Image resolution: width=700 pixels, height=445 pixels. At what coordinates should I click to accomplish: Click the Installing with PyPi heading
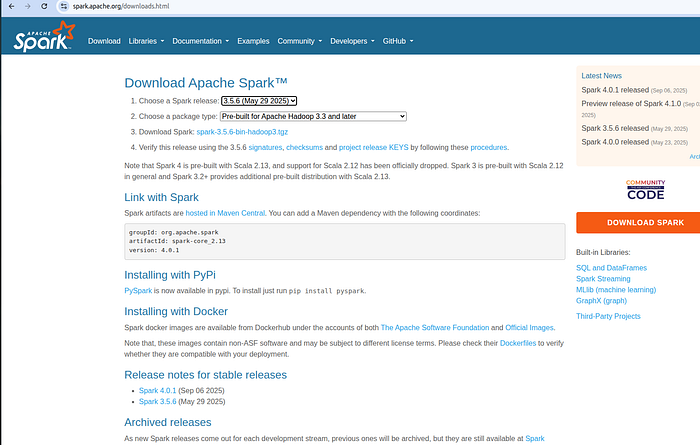click(x=170, y=275)
